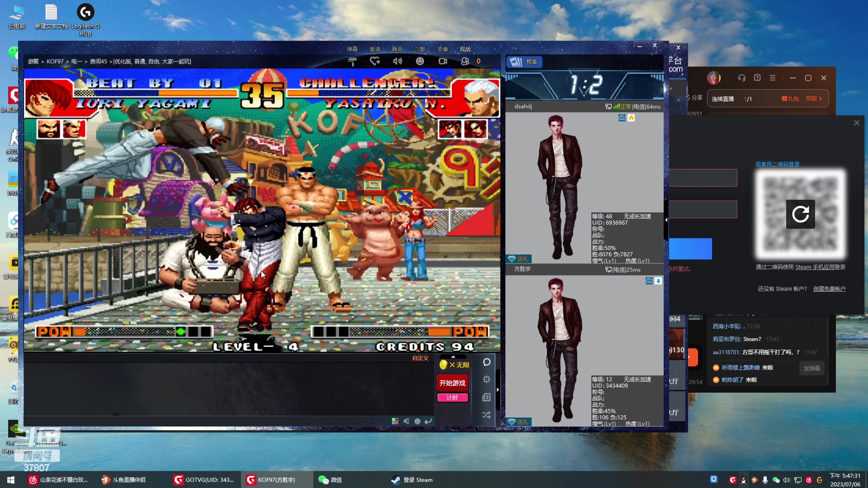Click the blue Steam sign-in button
The image size is (868, 488).
click(x=690, y=249)
